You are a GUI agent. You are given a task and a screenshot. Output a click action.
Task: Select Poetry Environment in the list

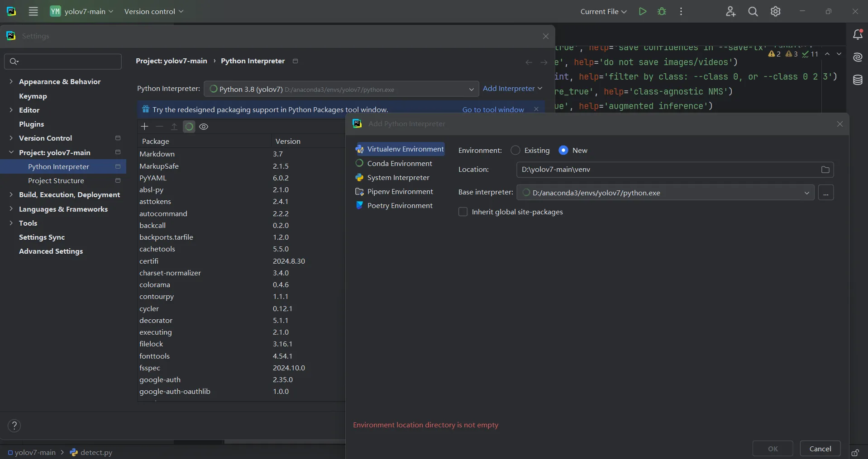(400, 206)
